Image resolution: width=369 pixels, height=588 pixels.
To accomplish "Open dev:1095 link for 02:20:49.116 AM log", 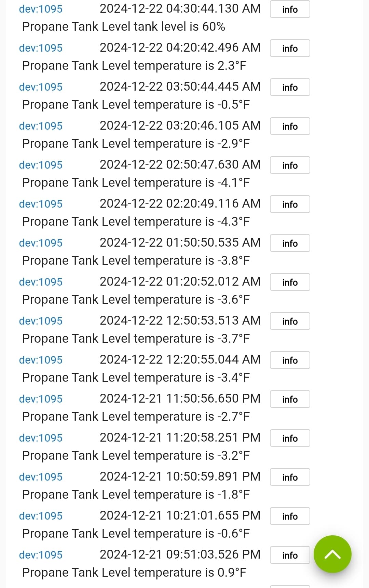I will [41, 204].
